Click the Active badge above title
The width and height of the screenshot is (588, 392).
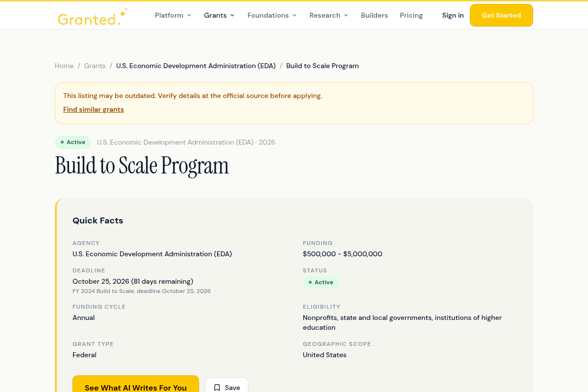coord(73,142)
